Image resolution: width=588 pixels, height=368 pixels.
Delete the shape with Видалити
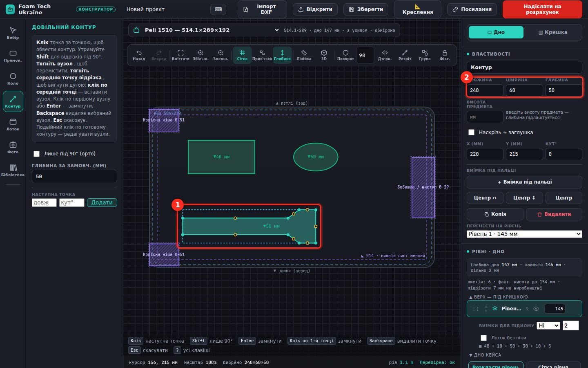(x=554, y=214)
